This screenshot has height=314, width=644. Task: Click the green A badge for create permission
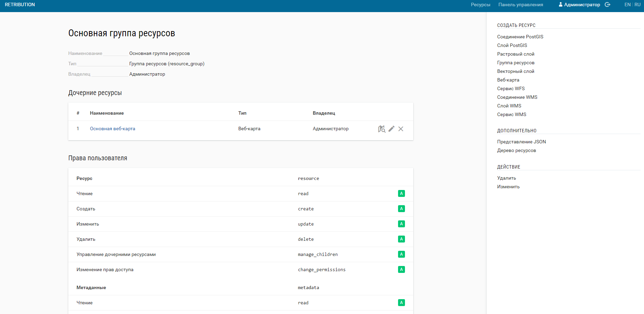pyautogui.click(x=401, y=209)
